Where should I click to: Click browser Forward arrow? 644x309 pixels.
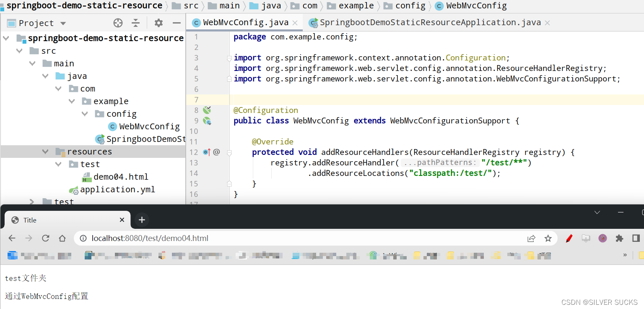[29, 238]
